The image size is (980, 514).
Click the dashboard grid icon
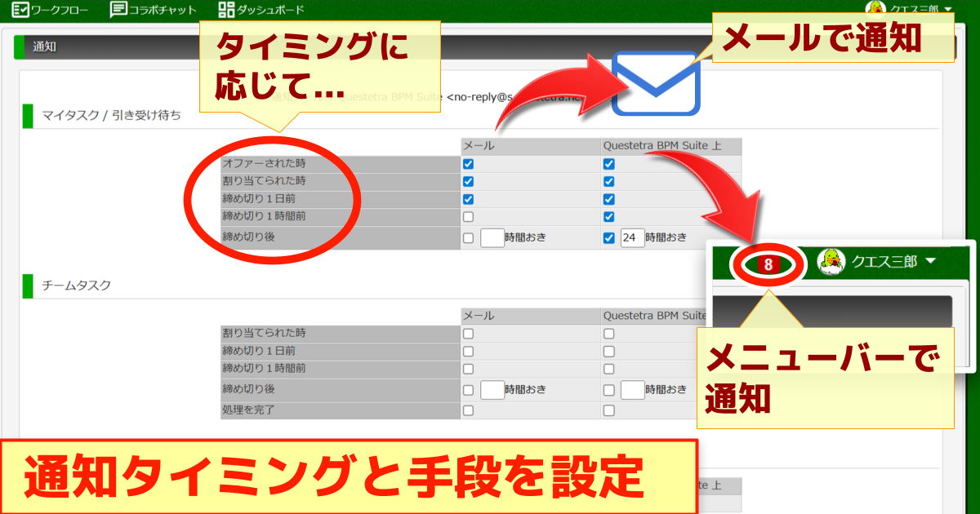226,10
